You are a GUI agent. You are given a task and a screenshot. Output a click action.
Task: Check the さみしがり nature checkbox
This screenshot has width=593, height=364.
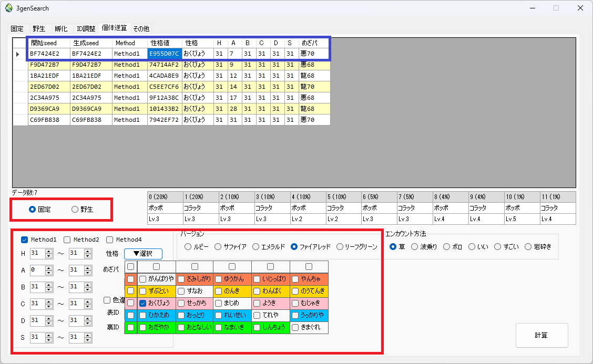click(x=181, y=279)
